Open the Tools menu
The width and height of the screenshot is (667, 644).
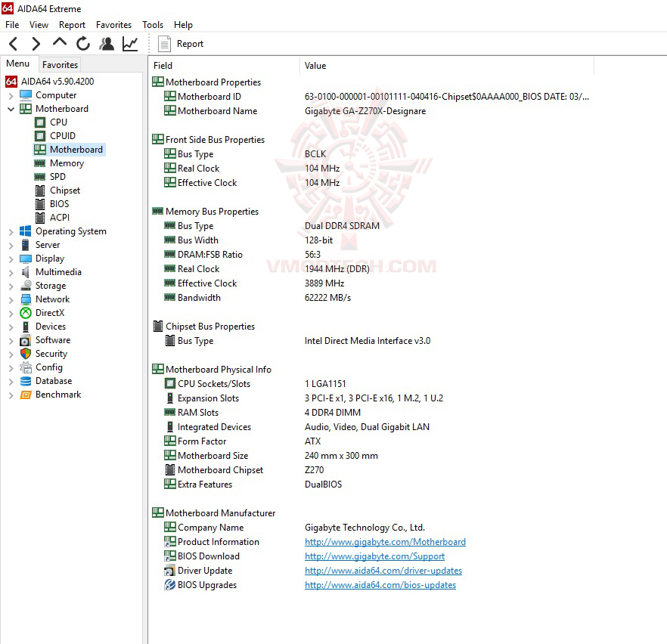153,25
